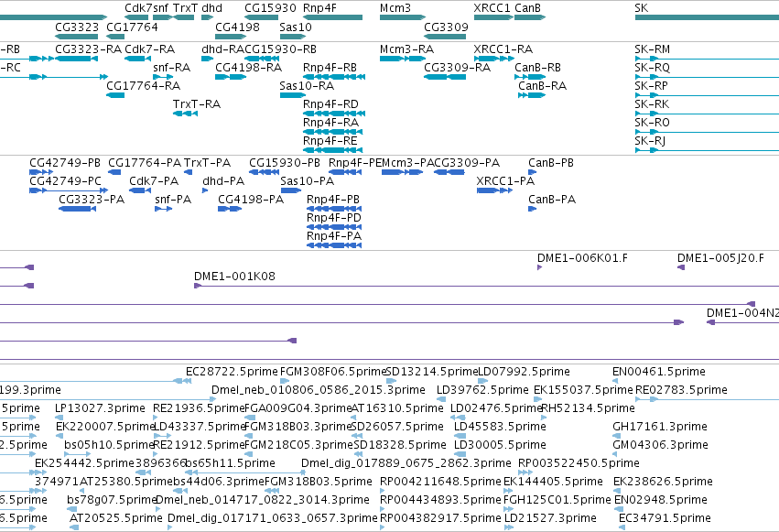Click the CG15930 gene label
Image resolution: width=779 pixels, height=532 pixels.
point(270,8)
